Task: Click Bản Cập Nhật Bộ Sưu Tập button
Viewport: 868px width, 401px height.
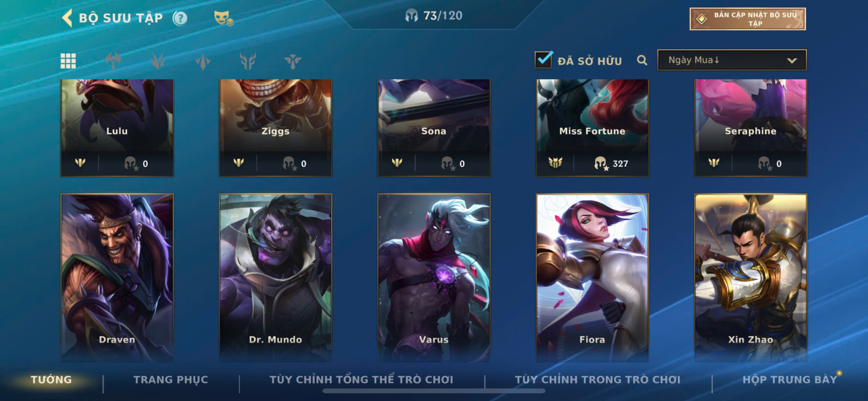Action: point(747,19)
